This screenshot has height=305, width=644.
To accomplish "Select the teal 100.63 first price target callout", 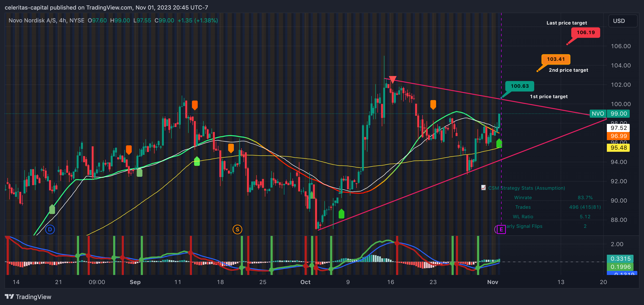I will [519, 86].
